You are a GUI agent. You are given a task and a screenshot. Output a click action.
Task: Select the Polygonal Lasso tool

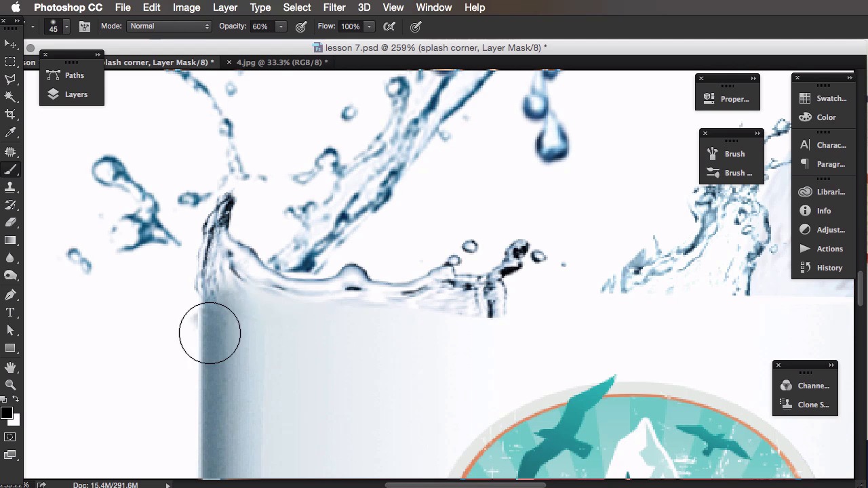(10, 79)
